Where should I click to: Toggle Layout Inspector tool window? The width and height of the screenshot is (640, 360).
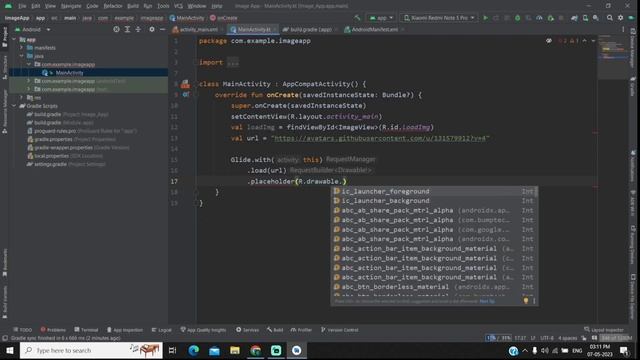(604, 330)
